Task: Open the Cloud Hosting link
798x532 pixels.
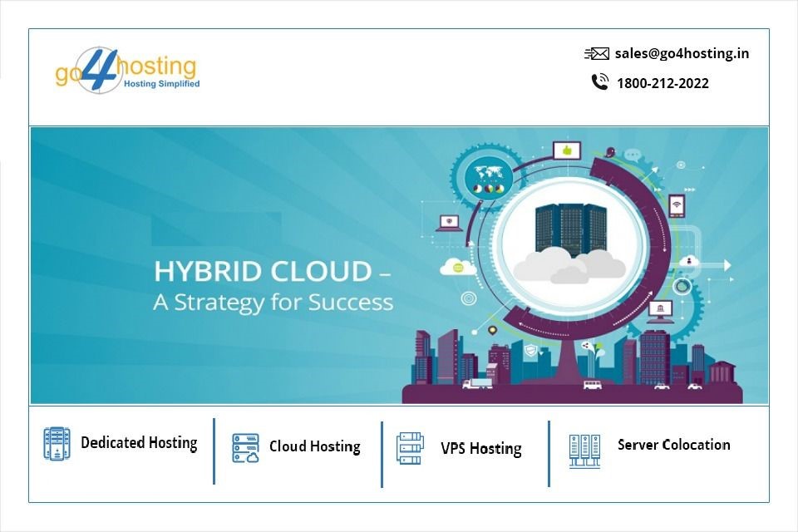Action: tap(314, 446)
